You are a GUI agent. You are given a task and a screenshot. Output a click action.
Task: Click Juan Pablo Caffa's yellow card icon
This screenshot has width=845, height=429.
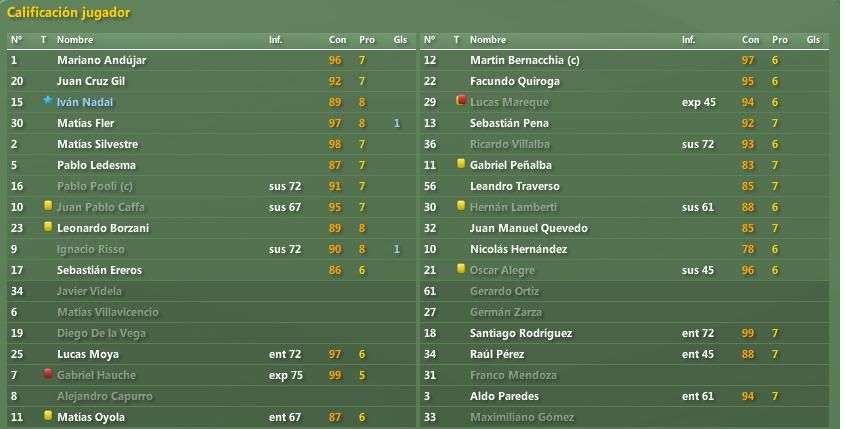pyautogui.click(x=48, y=205)
